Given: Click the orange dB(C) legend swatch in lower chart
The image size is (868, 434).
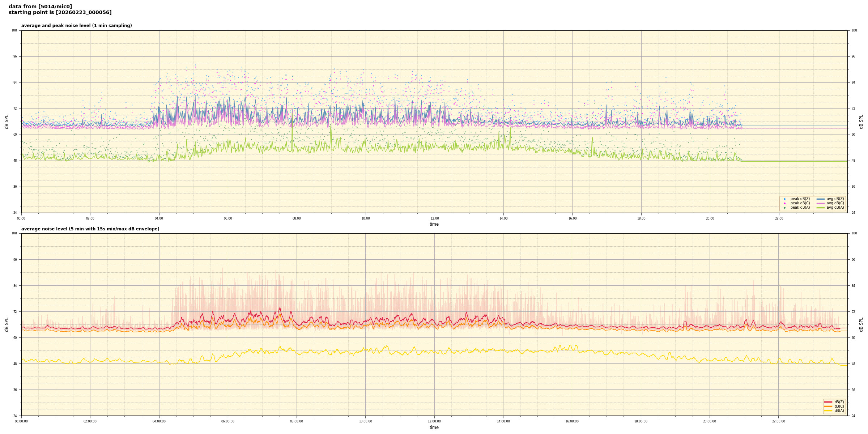Looking at the screenshot, I should [x=828, y=406].
